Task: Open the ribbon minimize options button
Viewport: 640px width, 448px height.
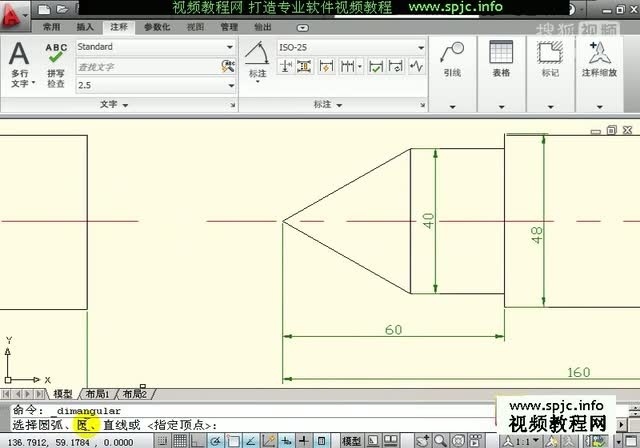Action: [302, 28]
